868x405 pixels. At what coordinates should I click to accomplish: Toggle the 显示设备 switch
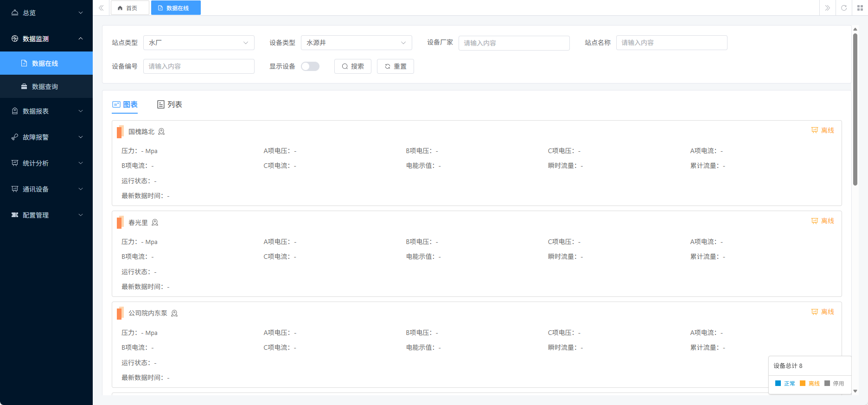pyautogui.click(x=310, y=66)
